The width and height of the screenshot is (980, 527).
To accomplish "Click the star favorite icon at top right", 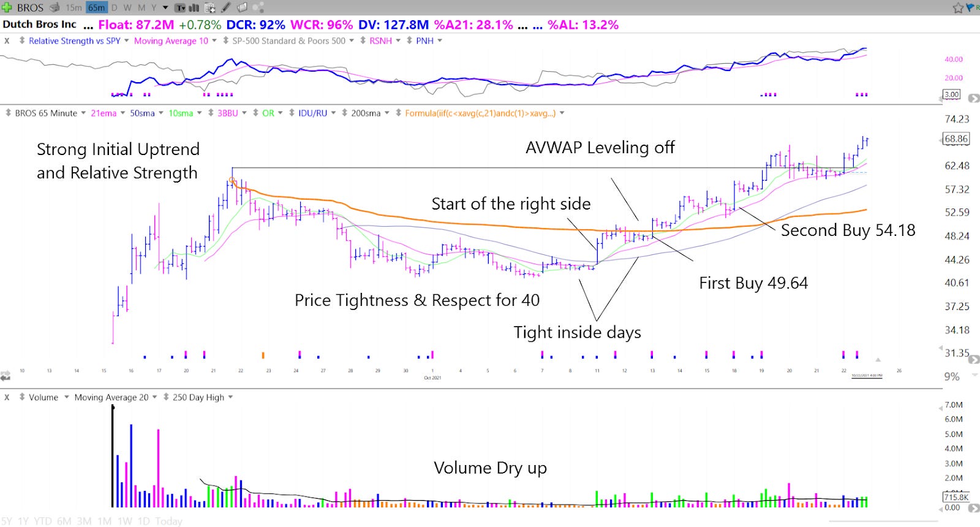I will 958,7.
